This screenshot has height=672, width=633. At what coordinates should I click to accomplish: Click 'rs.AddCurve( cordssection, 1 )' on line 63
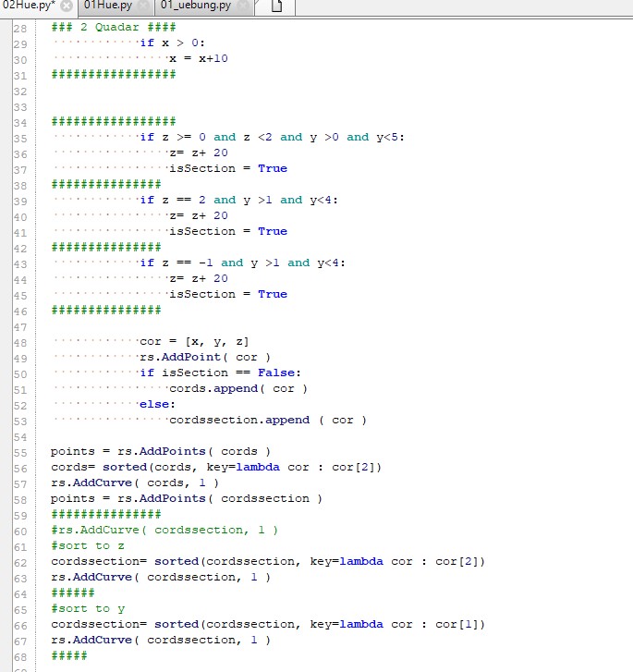coord(161,578)
